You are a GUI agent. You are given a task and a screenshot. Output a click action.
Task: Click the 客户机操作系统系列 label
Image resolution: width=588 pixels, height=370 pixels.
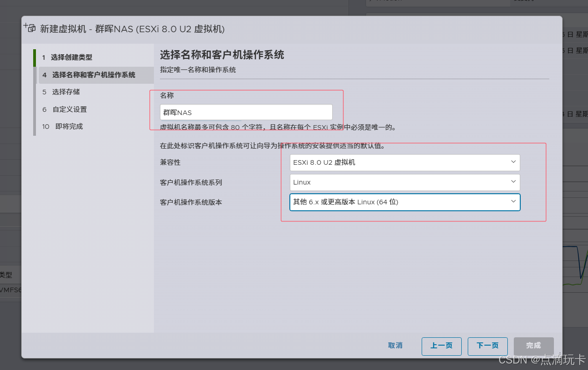tap(191, 183)
